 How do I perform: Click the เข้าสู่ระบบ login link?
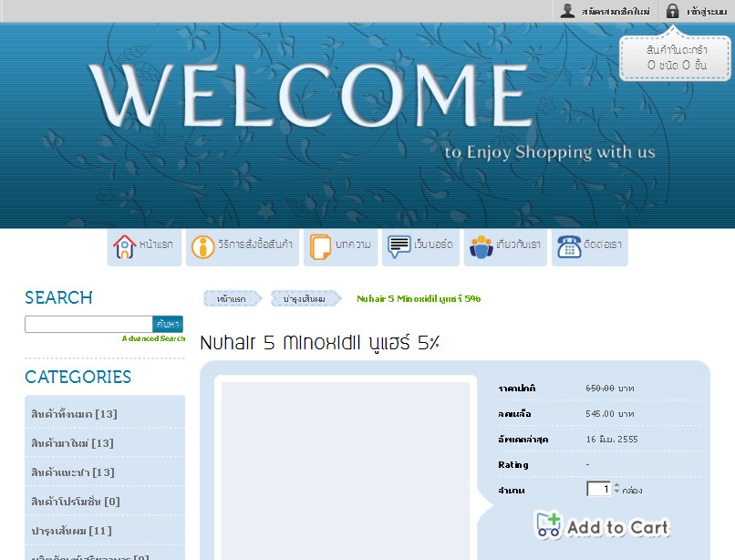click(x=707, y=11)
